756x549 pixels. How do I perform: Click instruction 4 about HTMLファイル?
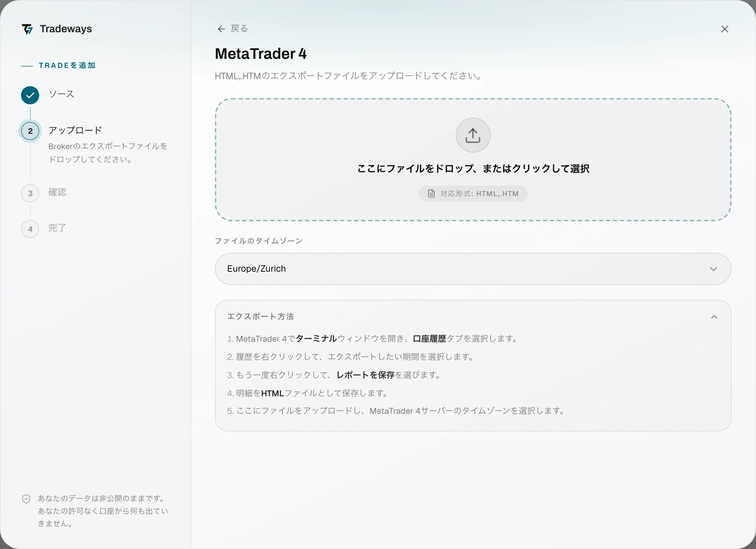[308, 393]
